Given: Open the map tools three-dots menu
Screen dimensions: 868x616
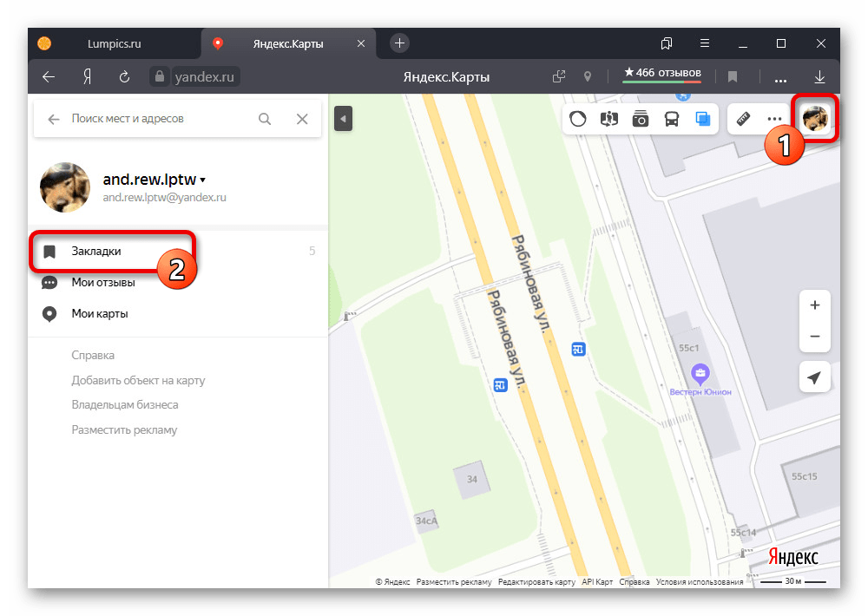Looking at the screenshot, I should [x=774, y=119].
